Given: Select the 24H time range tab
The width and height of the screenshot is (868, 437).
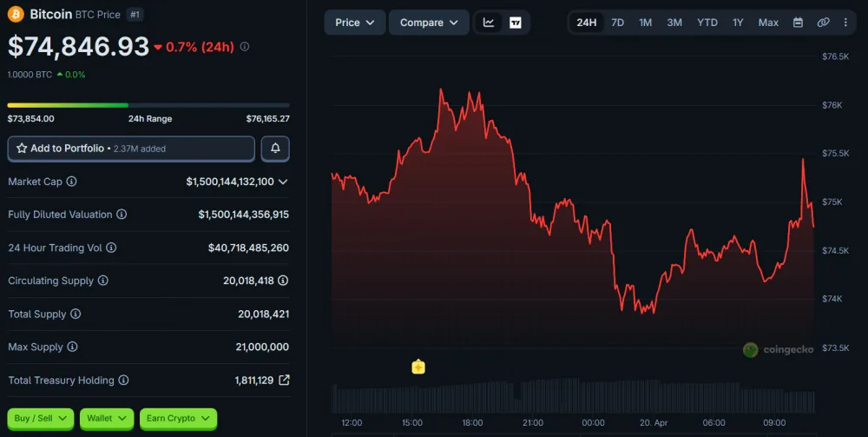Looking at the screenshot, I should click(x=586, y=23).
